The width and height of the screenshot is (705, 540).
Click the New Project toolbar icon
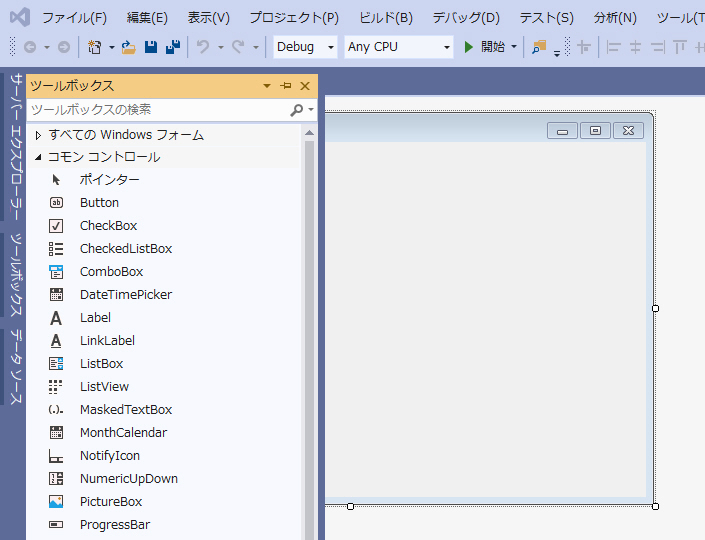(95, 47)
